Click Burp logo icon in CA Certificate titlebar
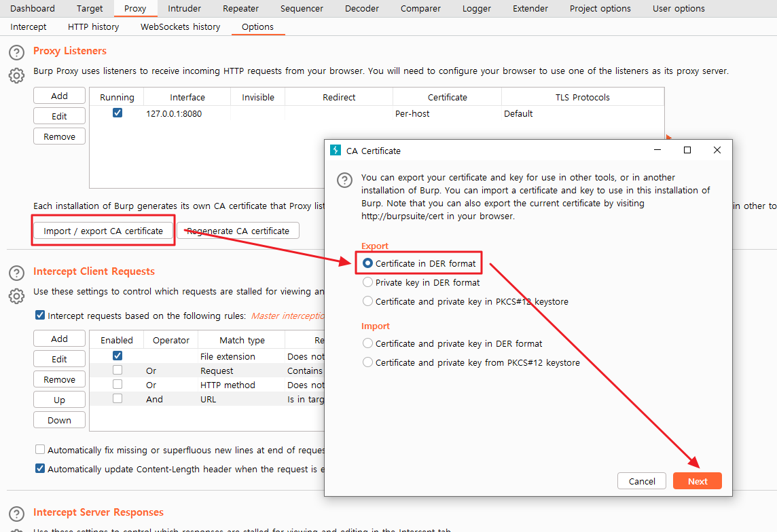This screenshot has width=777, height=532. click(336, 150)
